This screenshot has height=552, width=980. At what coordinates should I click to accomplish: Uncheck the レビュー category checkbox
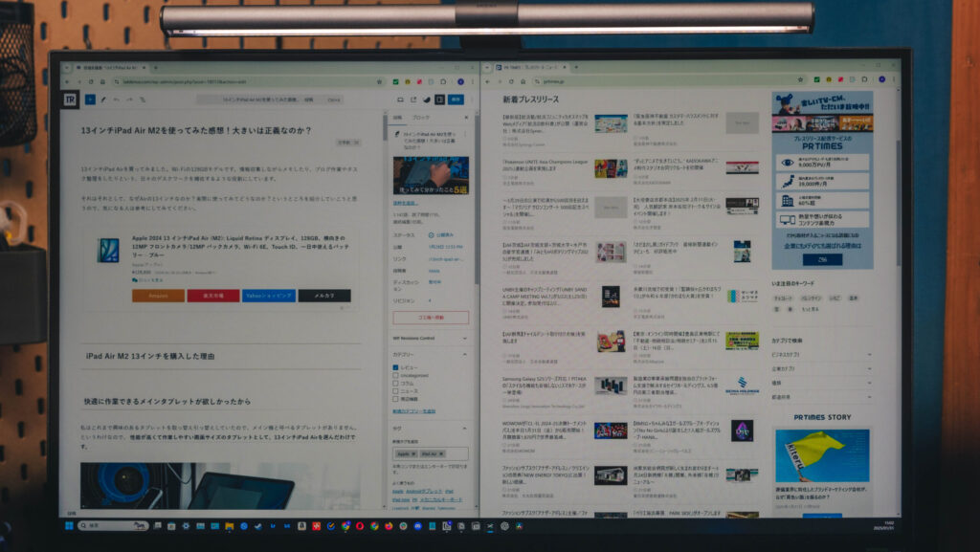pos(395,366)
